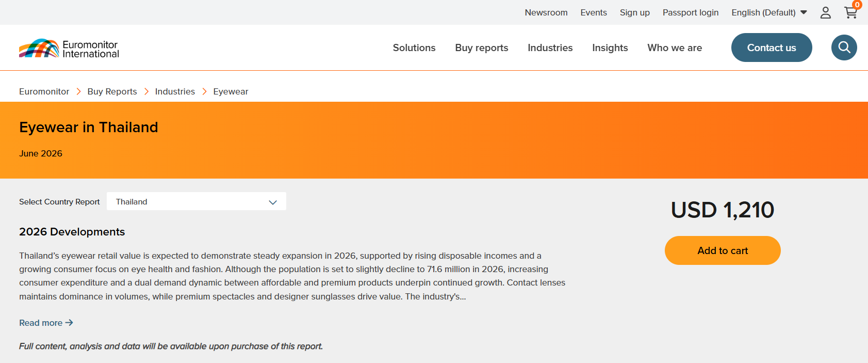Click the Eyewear in Thailand title
The width and height of the screenshot is (868, 363).
(x=89, y=127)
